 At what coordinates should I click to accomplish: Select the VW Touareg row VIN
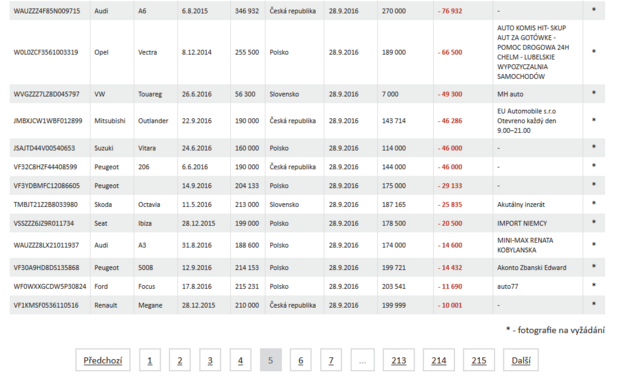47,94
